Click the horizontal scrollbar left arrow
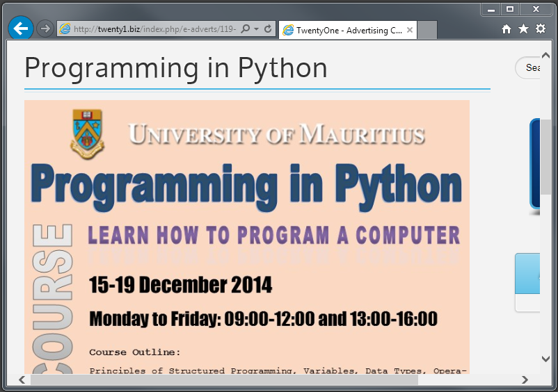This screenshot has height=392, width=558. coord(22,379)
